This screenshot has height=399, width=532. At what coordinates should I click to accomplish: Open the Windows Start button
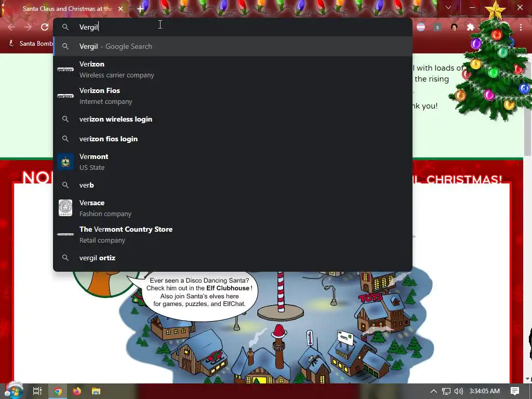tap(14, 391)
